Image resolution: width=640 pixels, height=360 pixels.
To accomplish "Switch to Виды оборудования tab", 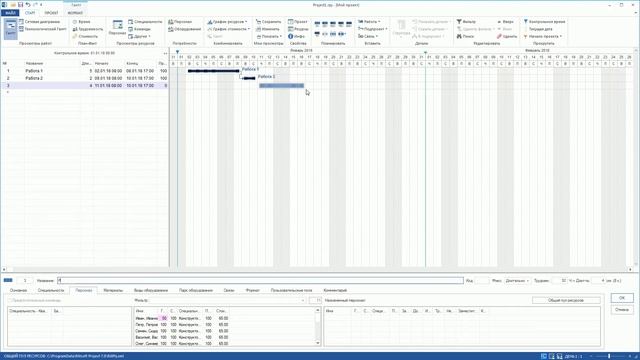I will pyautogui.click(x=151, y=290).
